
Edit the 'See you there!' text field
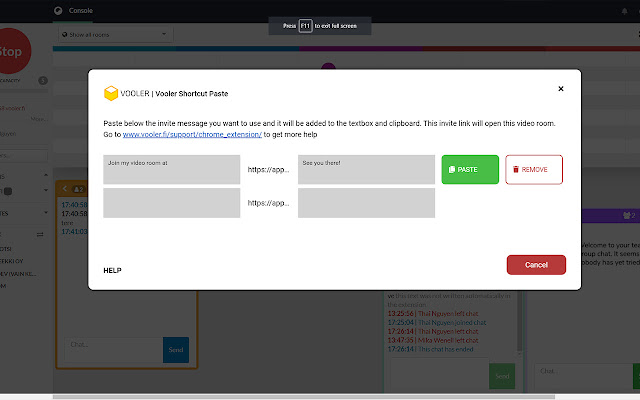pos(366,169)
